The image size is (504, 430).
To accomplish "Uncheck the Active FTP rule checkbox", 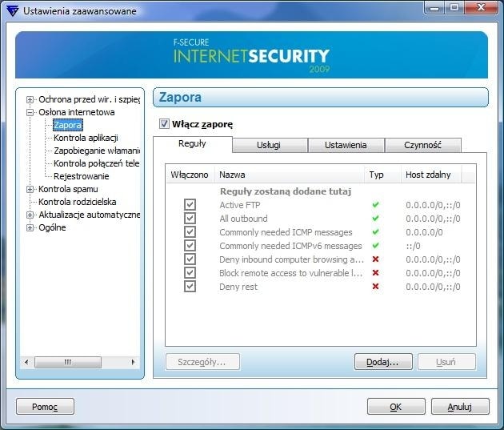I will [190, 205].
